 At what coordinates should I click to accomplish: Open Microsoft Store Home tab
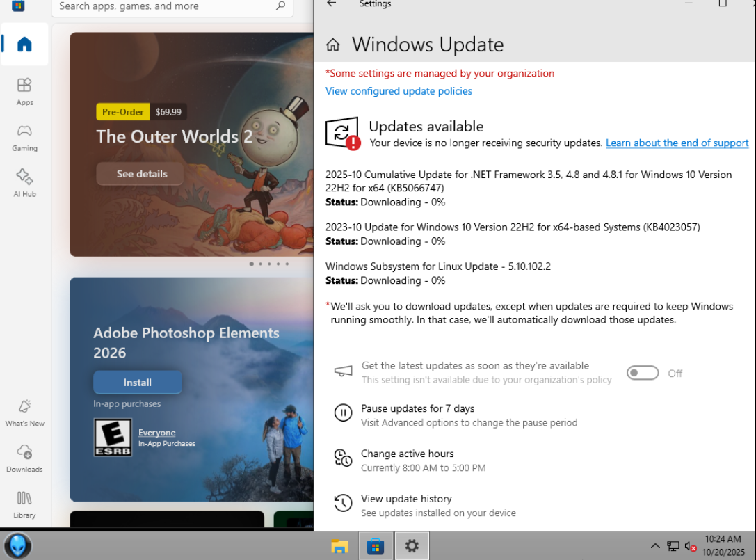coord(24,45)
